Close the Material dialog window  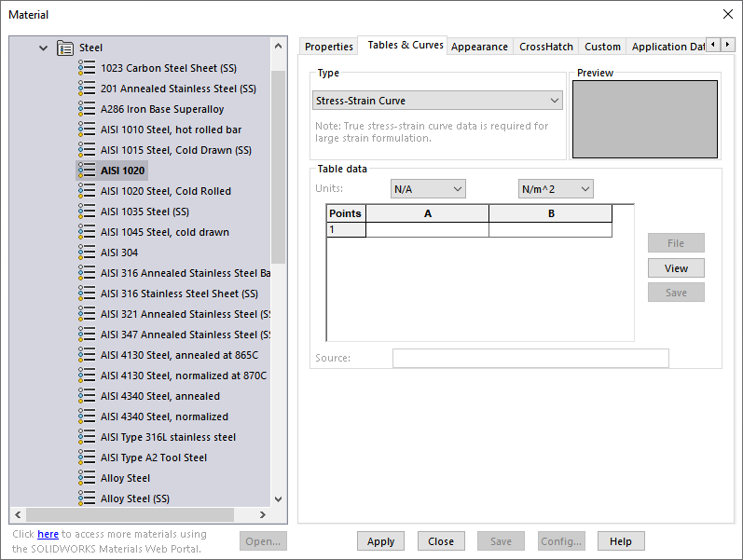[728, 14]
